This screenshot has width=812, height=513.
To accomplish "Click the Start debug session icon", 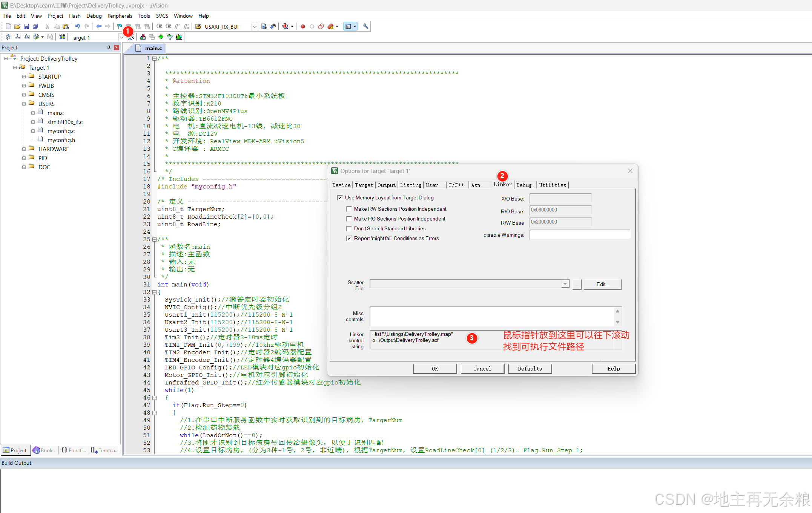I will click(x=286, y=26).
